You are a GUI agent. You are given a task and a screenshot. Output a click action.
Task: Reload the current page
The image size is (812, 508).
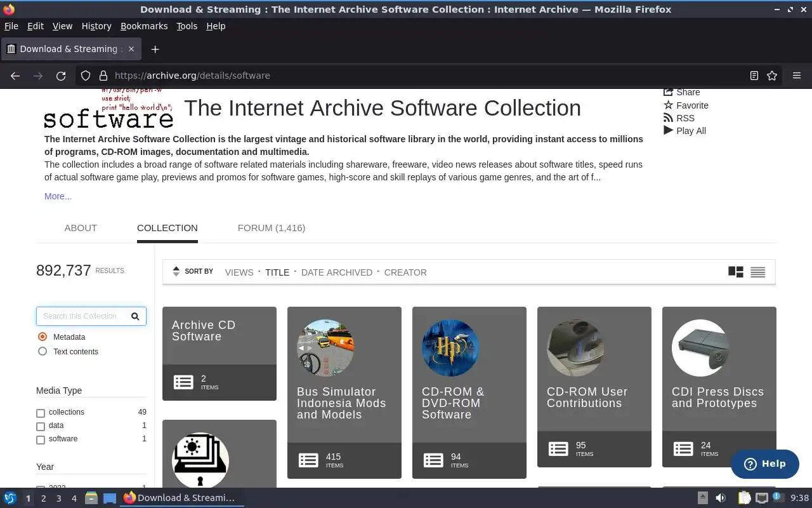(61, 76)
